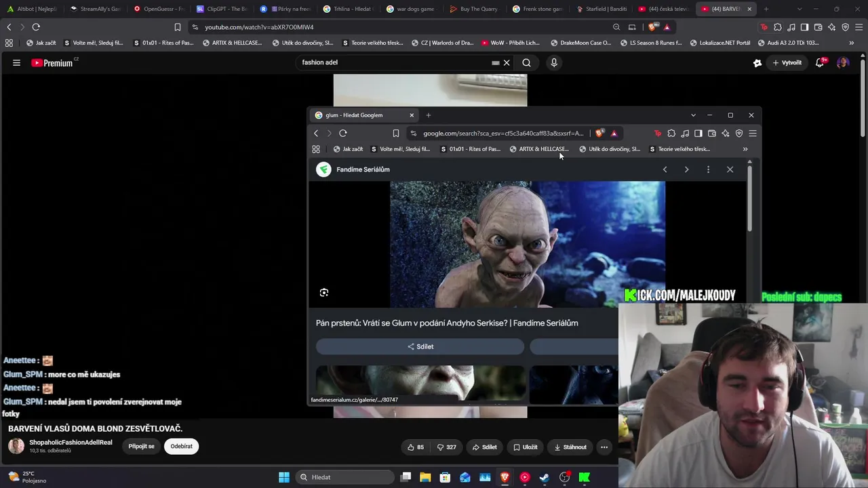This screenshot has height=488, width=868.
Task: Switch to the ClipGPT tab
Action: click(222, 9)
